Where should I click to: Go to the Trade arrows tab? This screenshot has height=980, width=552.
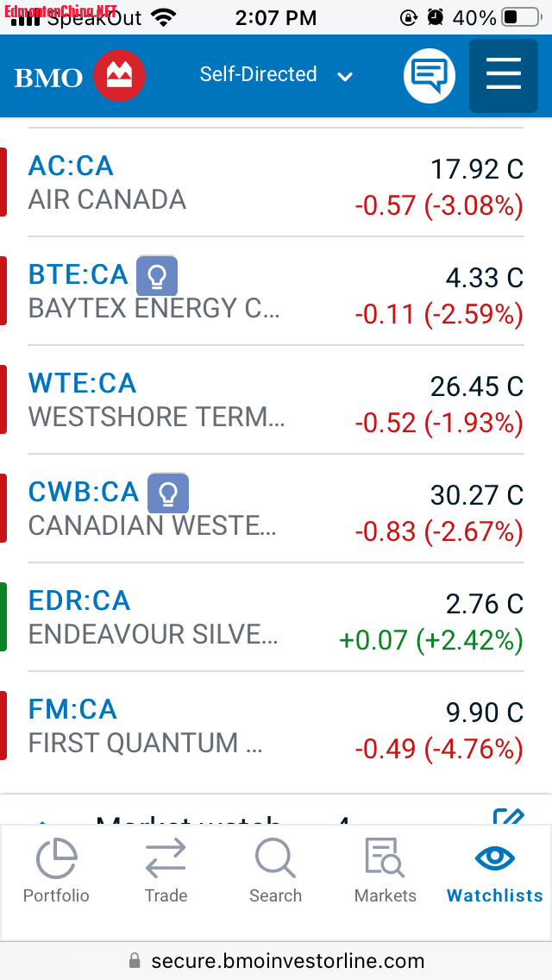[166, 870]
